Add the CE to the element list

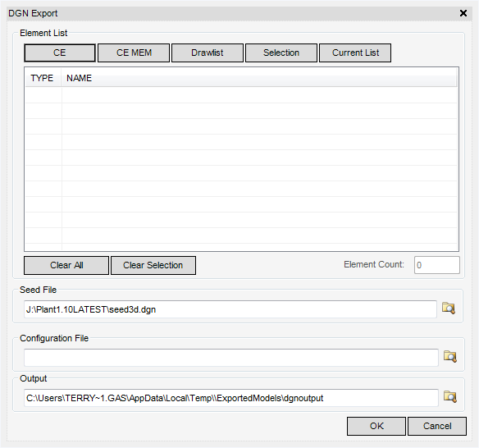(60, 53)
